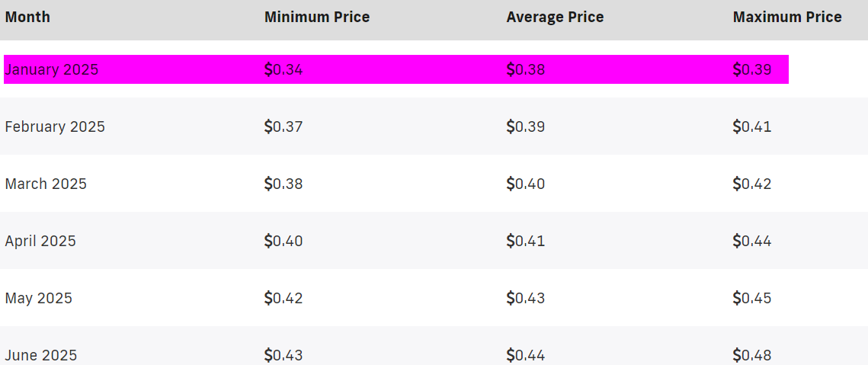The width and height of the screenshot is (868, 365).
Task: Click June 2025 maximum price $0.48
Action: pos(752,355)
